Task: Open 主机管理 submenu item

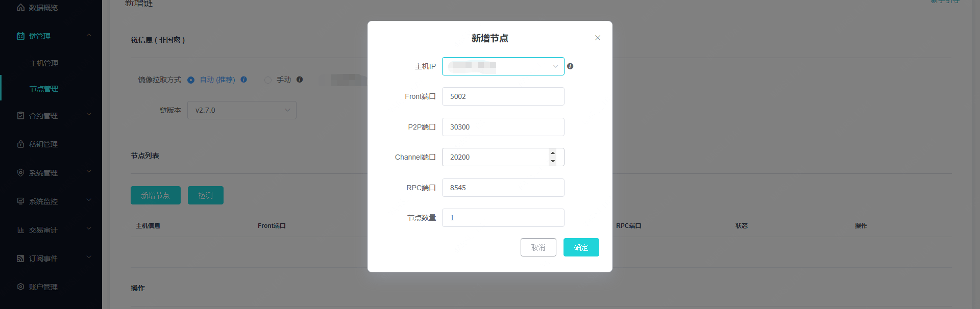Action: click(x=44, y=63)
